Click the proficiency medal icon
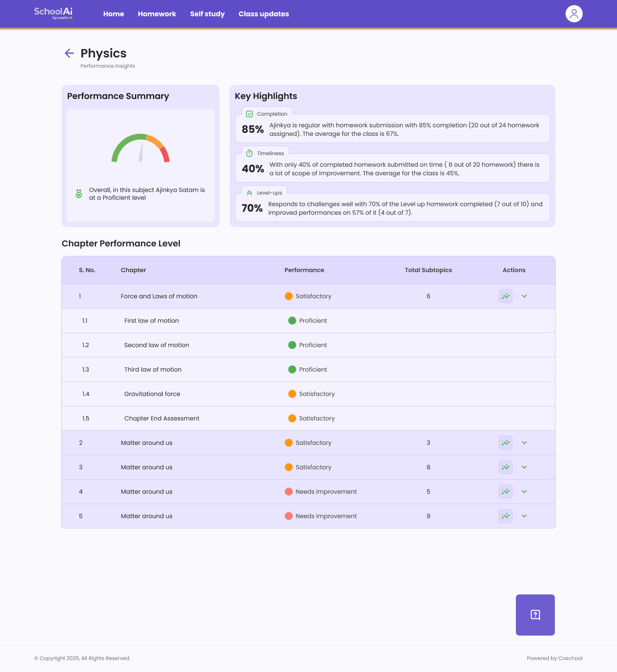The width and height of the screenshot is (617, 672). click(79, 194)
